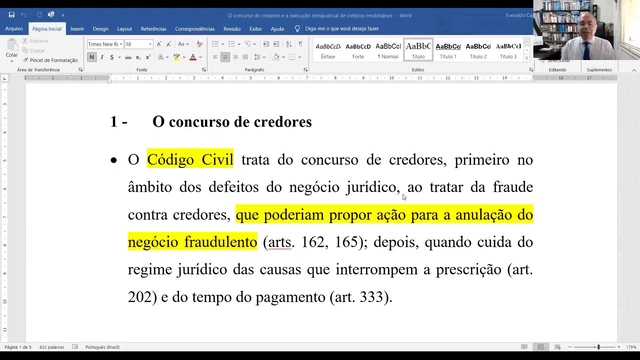Switch to Print Layout view in status bar

(541, 347)
